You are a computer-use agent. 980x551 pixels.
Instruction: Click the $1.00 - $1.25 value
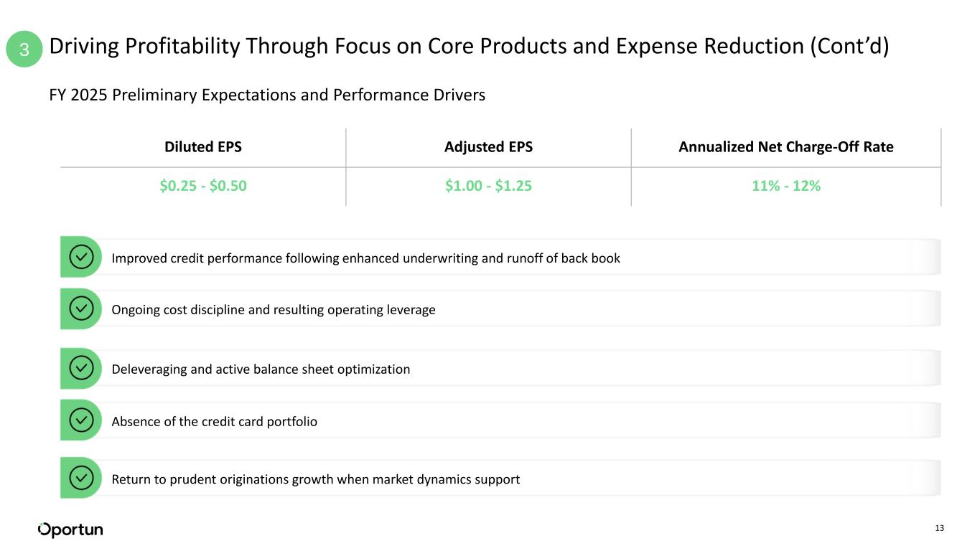(488, 186)
